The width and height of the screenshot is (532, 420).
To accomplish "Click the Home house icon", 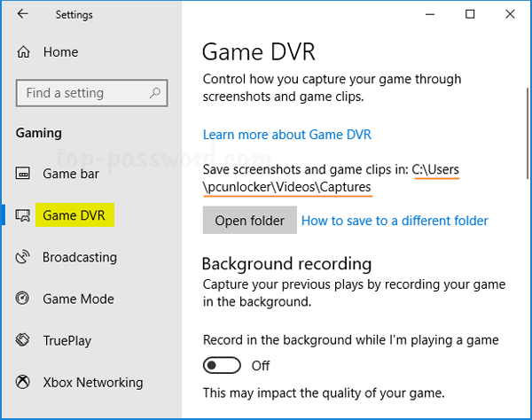I will click(24, 53).
